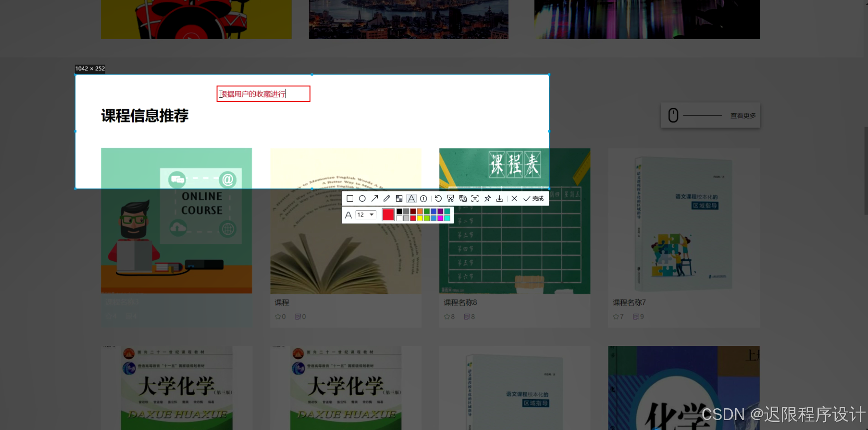Select the mosaic blur tool
The image size is (868, 430).
[x=399, y=198]
